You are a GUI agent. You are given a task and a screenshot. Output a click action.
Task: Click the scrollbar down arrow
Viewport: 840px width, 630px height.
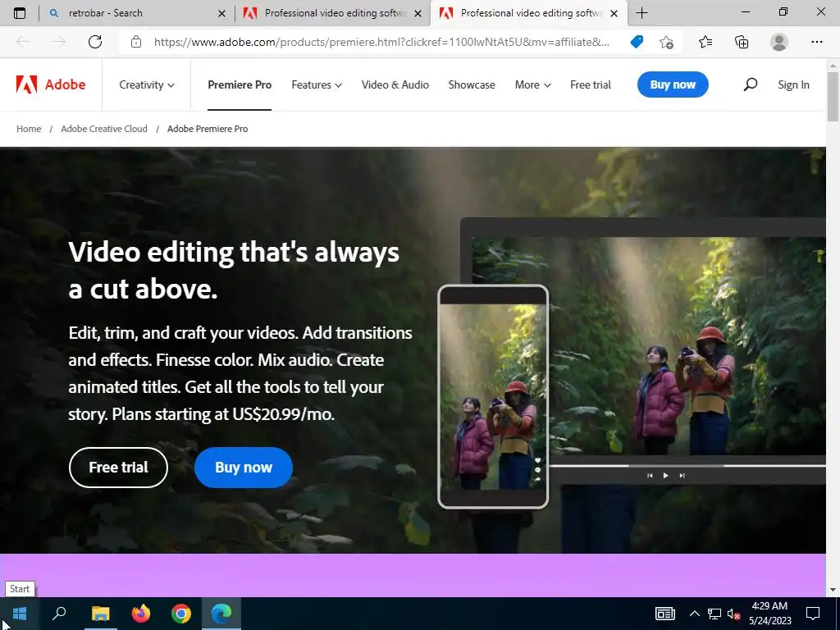(x=833, y=590)
